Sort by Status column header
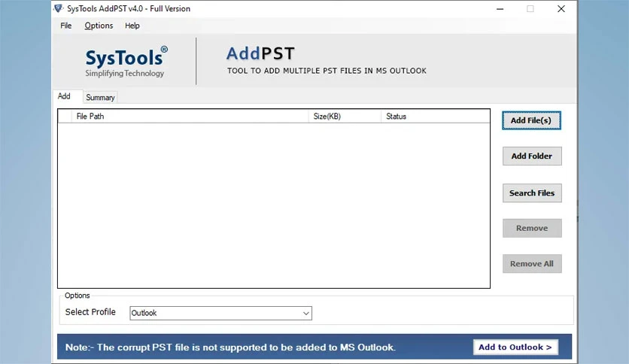The width and height of the screenshot is (629, 364). [435, 117]
